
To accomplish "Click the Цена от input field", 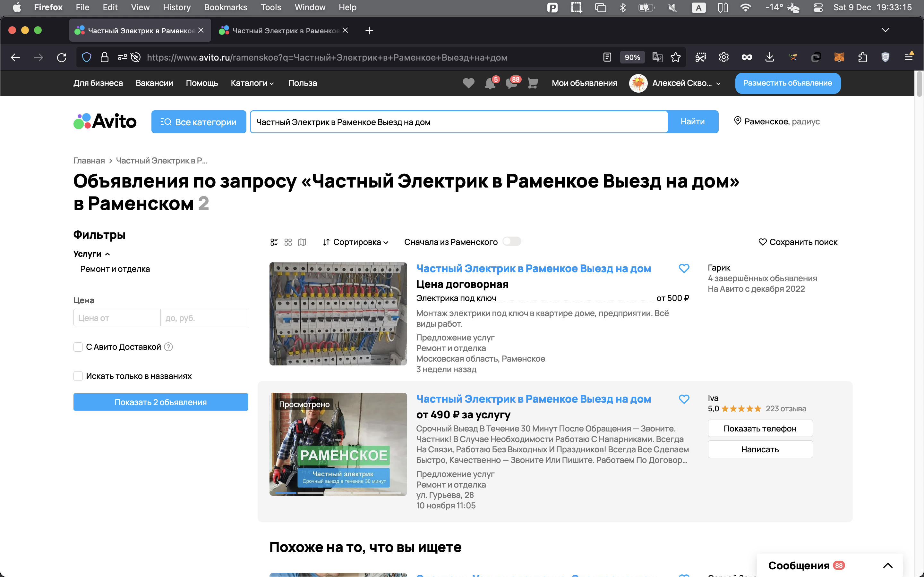I will 116,317.
